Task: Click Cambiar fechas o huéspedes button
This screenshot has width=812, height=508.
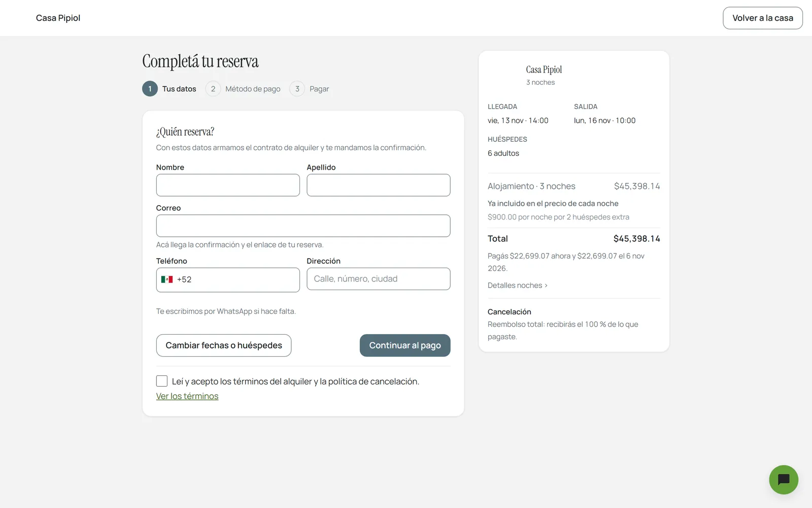Action: 224,345
